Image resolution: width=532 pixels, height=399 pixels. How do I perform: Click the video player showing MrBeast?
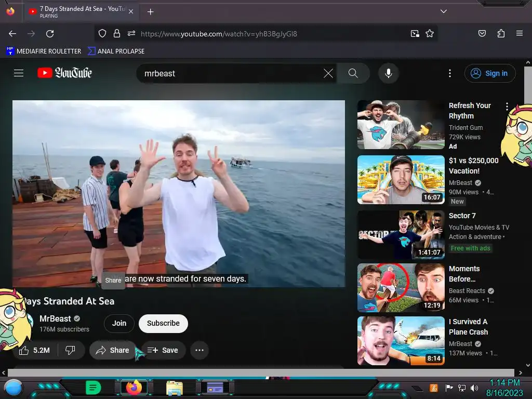[179, 194]
